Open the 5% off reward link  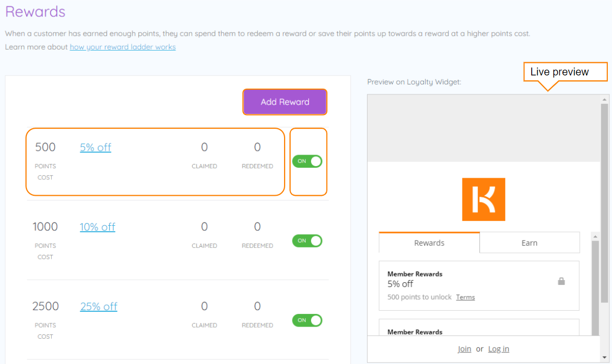pos(96,148)
